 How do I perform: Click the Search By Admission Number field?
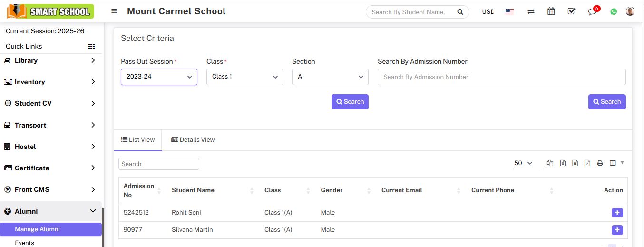tap(501, 77)
